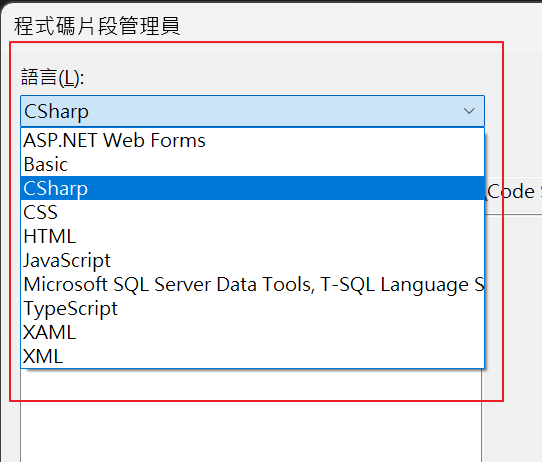Viewport: 542px width, 462px height.
Task: Collapse the language list using the chevron arrow
Action: tap(469, 111)
